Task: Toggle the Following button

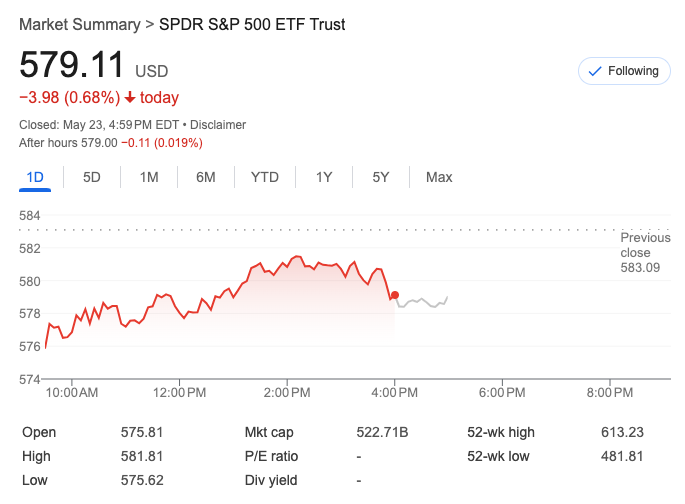Action: tap(624, 71)
